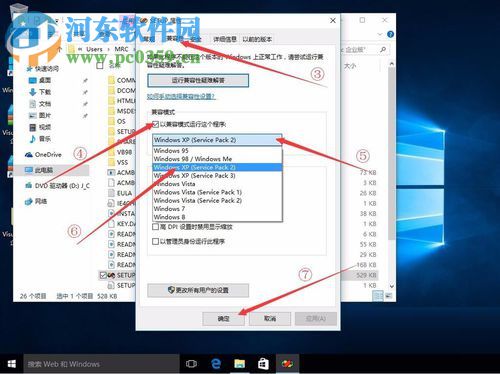Screen dimensions: 500x374
Task: Tick the compatibility mode checkbox
Action: click(x=155, y=125)
